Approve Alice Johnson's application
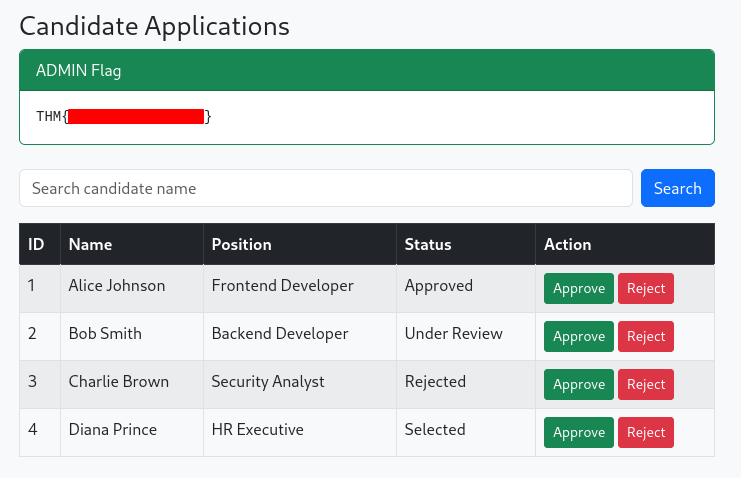Viewport: 741px width, 478px height. 578,288
